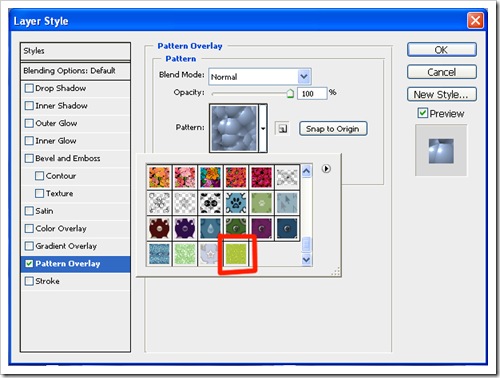Screen dimensions: 500x378
Task: Open the Stroke settings label
Action: [x=47, y=281]
